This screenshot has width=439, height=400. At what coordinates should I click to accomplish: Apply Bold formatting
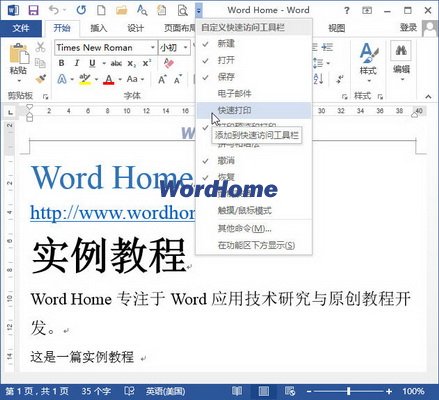tap(61, 63)
